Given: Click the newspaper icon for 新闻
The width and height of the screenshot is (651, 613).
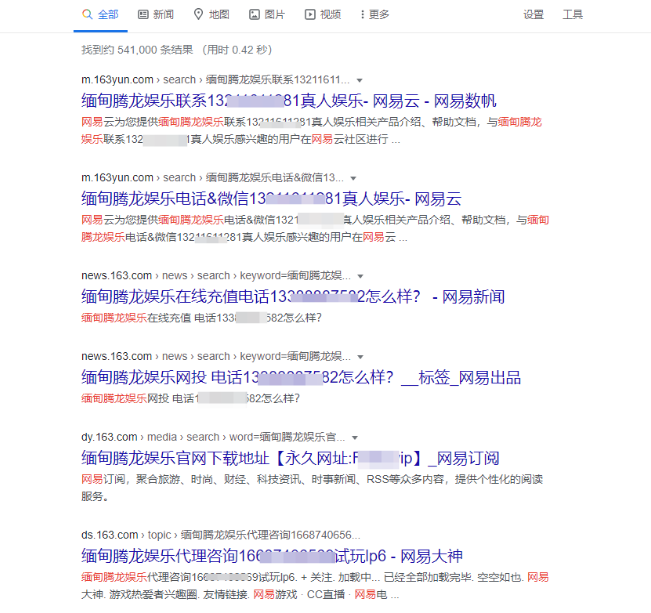Looking at the screenshot, I should tap(143, 15).
